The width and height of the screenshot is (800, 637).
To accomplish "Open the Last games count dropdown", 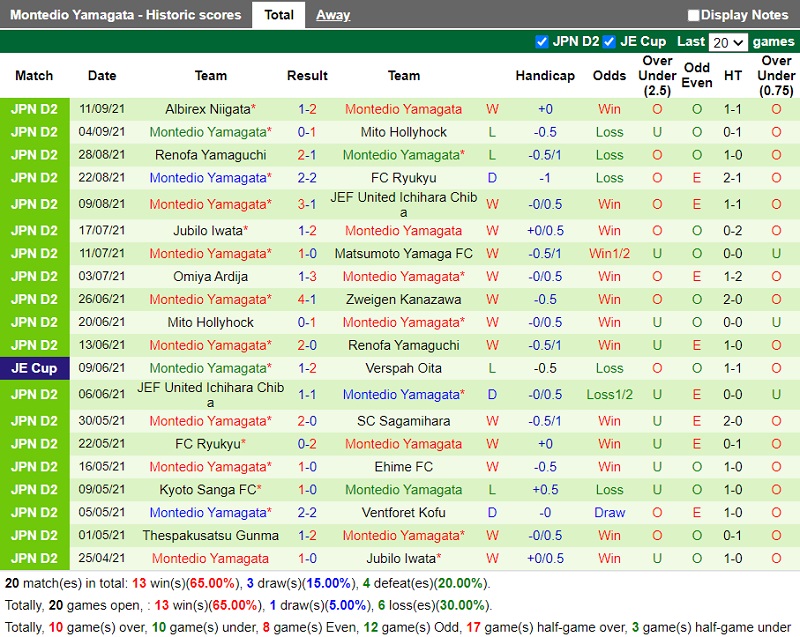I will [x=727, y=42].
